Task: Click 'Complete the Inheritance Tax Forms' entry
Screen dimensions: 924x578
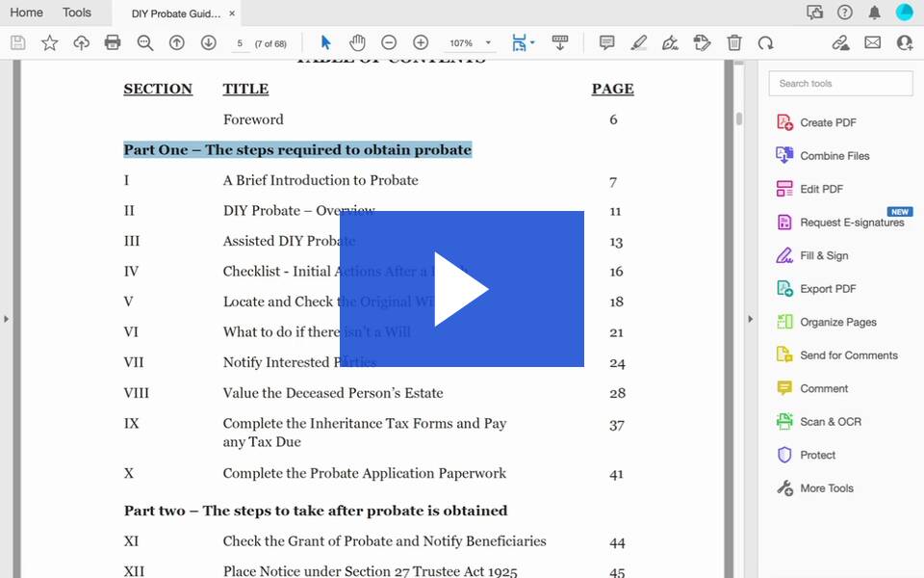Action: (365, 433)
